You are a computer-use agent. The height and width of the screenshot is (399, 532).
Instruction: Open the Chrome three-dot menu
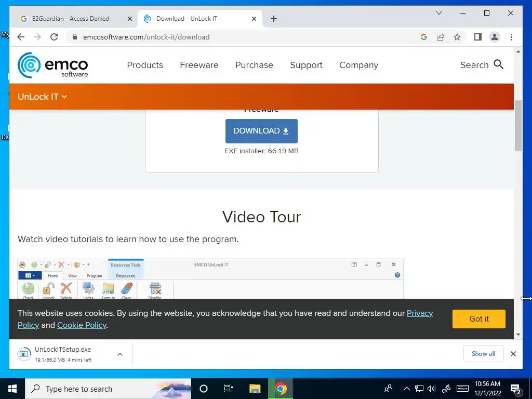point(511,37)
